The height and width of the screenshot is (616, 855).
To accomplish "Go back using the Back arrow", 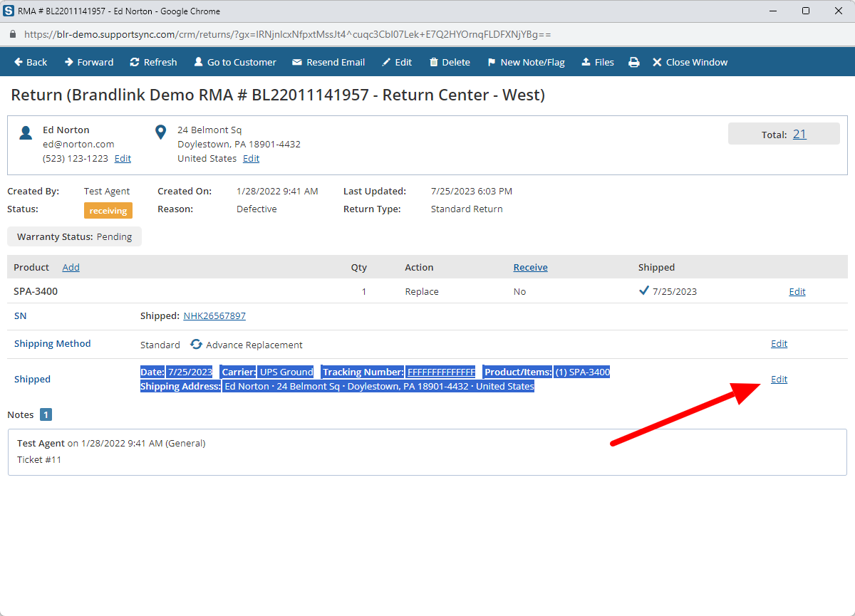I will 31,63.
